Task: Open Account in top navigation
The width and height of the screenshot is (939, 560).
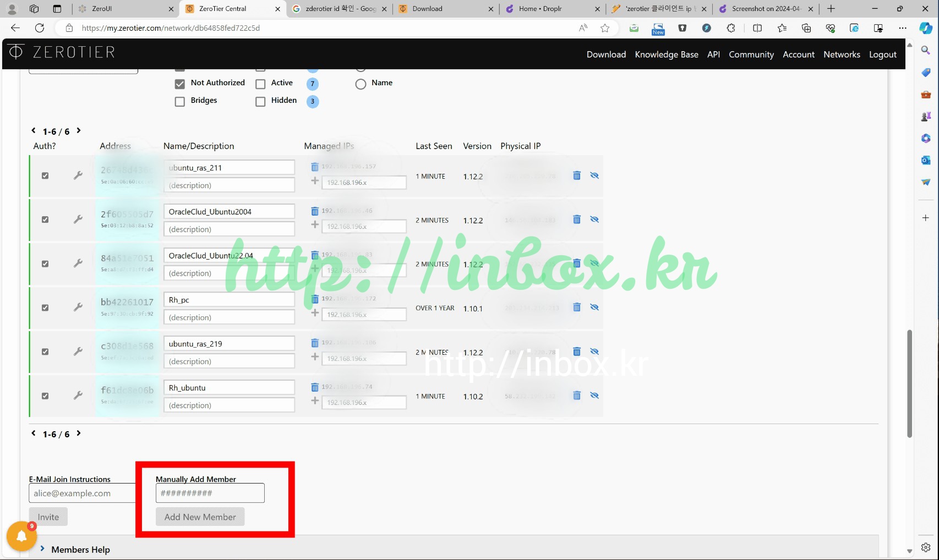Action: [x=799, y=54]
